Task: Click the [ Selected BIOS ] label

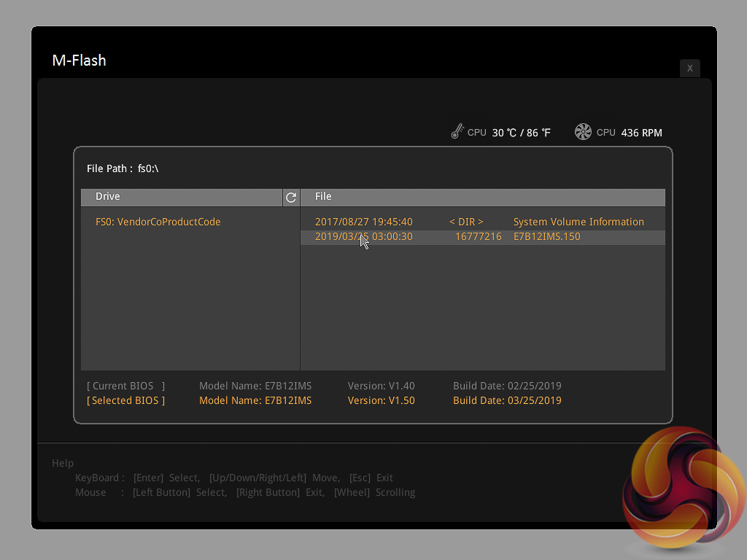Action: (125, 400)
